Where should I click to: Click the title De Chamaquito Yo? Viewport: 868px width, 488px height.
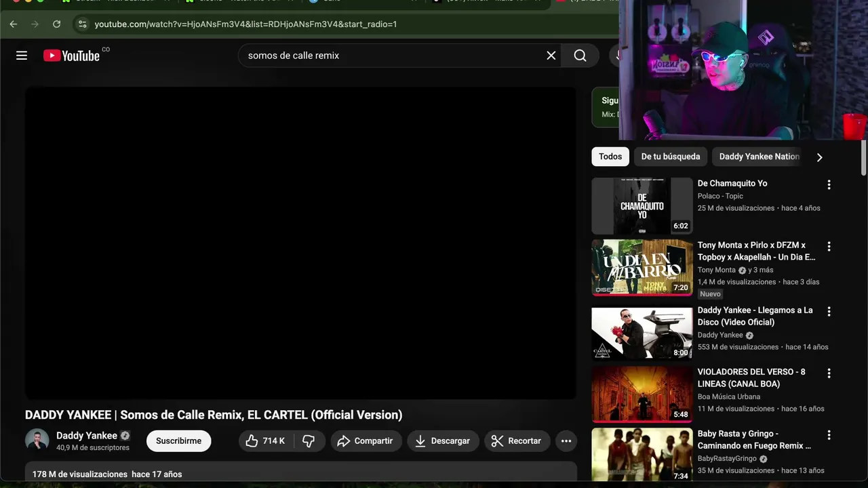pos(732,184)
